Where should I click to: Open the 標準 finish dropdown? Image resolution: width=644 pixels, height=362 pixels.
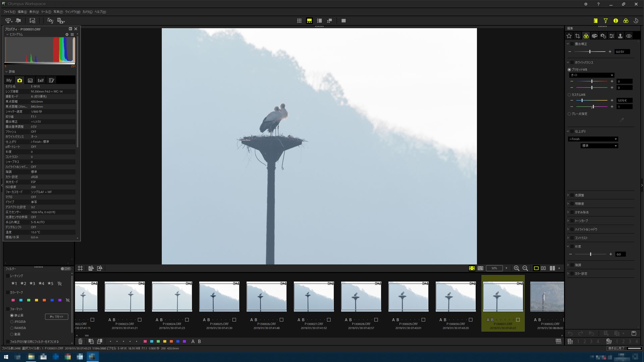[599, 146]
